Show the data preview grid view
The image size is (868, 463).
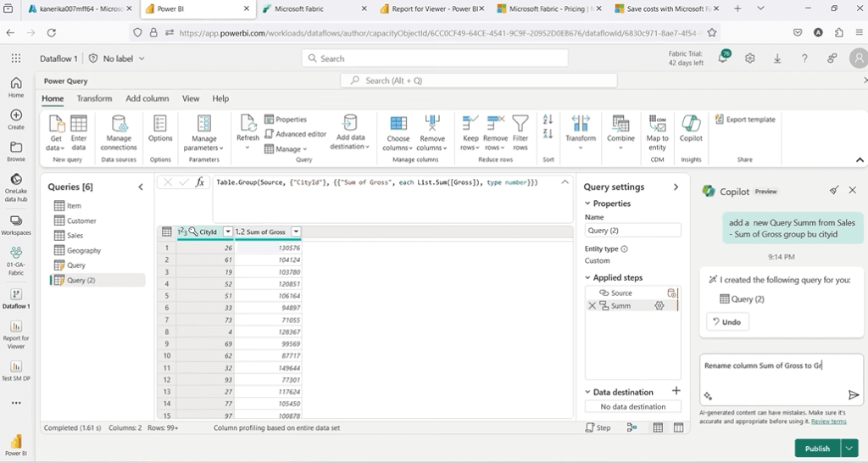click(658, 427)
